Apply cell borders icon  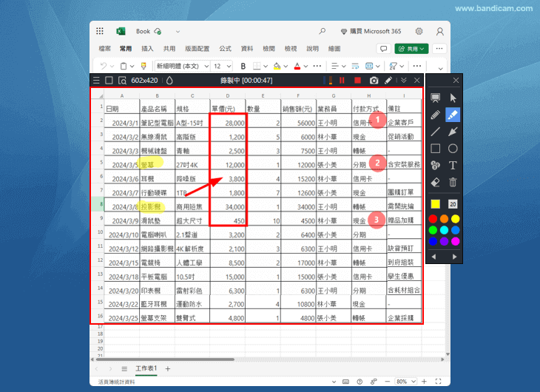257,66
